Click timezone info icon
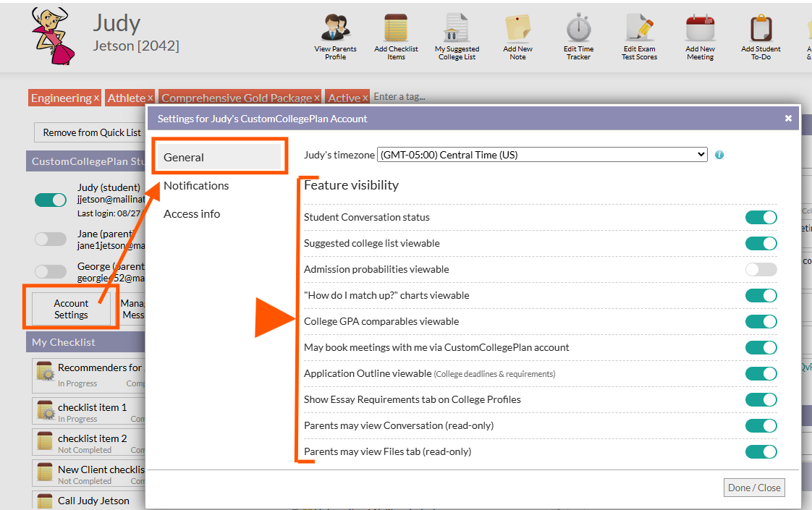 tap(719, 155)
